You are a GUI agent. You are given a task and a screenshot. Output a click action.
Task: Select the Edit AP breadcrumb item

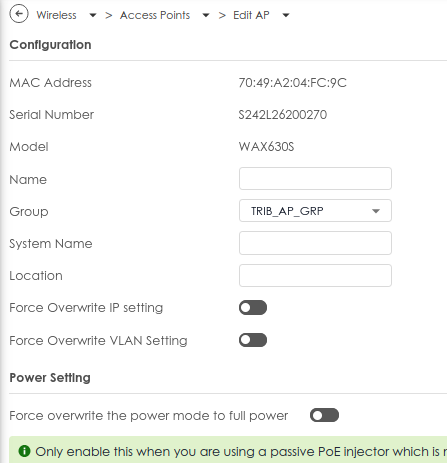tap(251, 15)
